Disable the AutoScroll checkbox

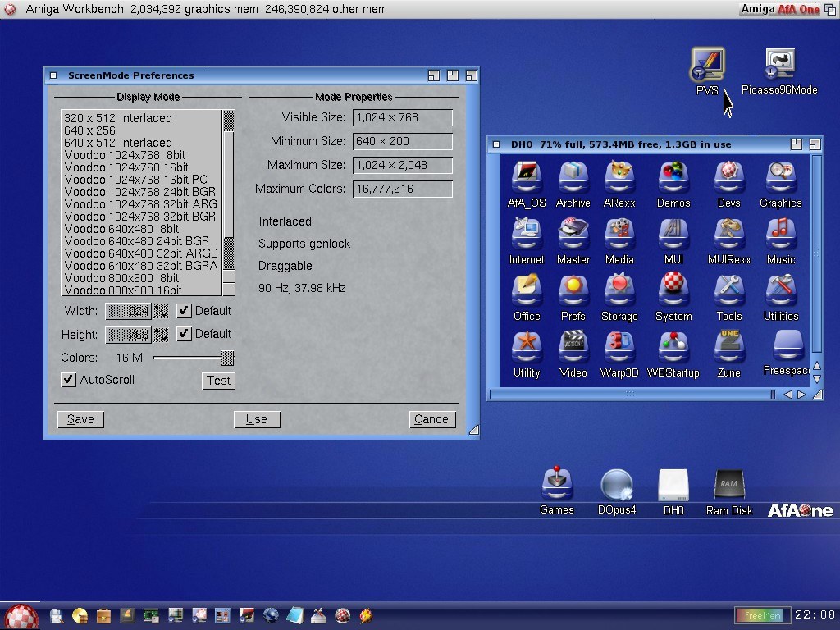(69, 380)
